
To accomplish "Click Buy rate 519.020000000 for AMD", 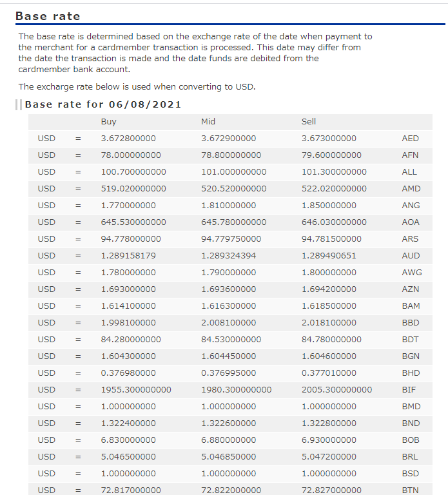I will coord(133,188).
